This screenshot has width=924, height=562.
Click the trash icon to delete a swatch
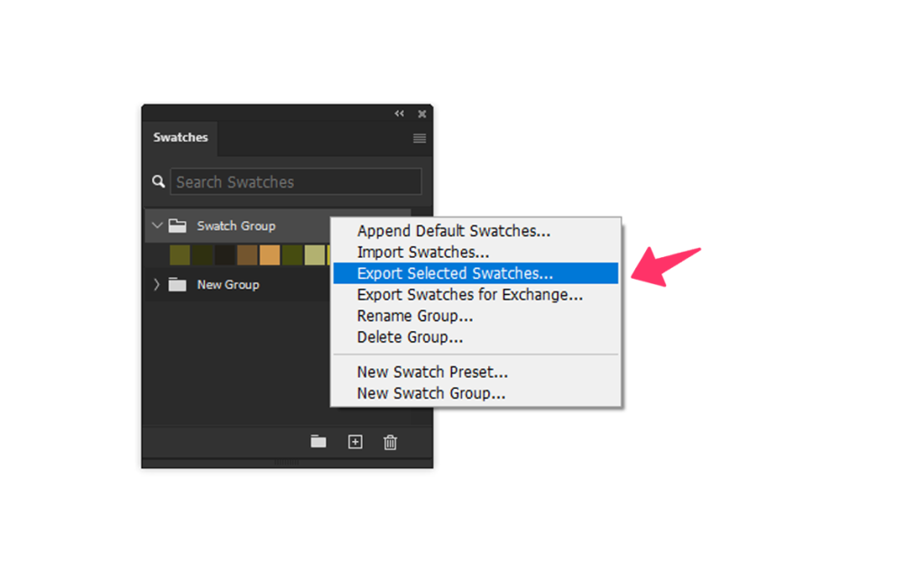click(x=390, y=442)
